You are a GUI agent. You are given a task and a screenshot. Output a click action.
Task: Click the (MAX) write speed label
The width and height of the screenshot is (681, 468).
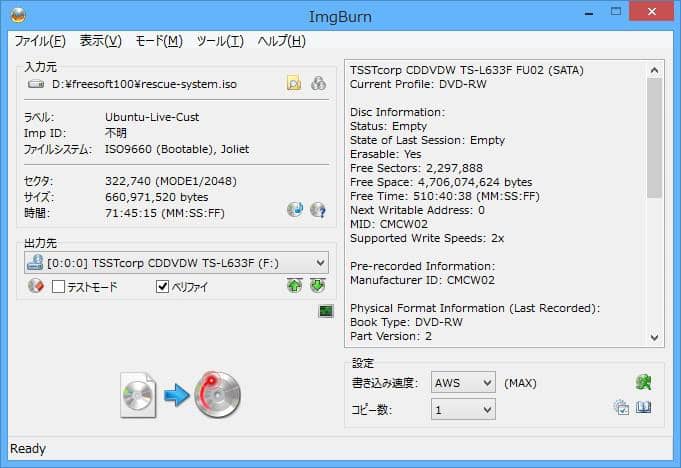520,383
